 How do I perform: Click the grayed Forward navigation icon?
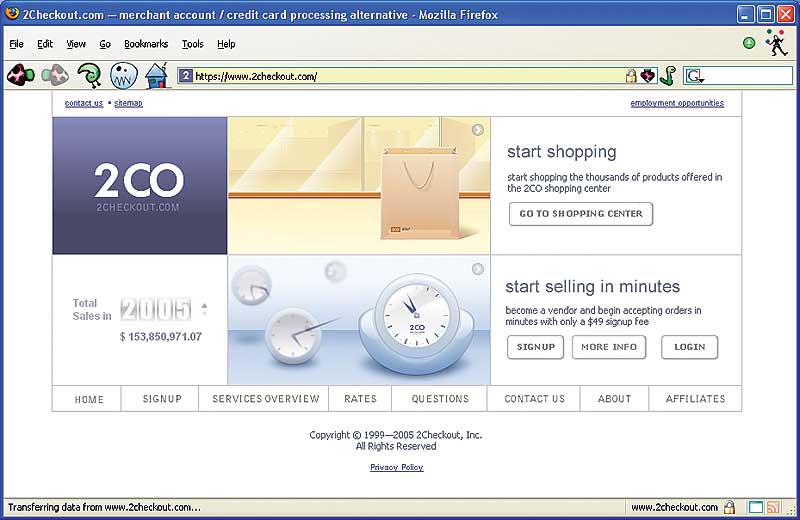point(55,76)
